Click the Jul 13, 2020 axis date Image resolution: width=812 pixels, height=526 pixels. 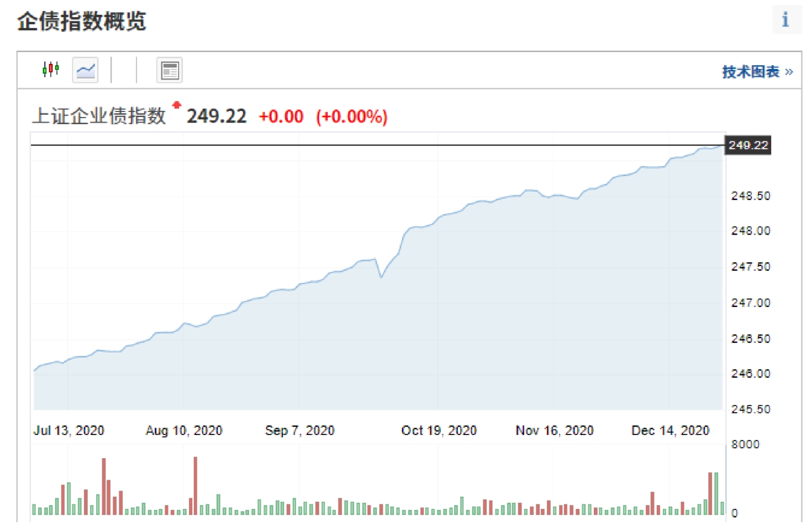(x=69, y=431)
